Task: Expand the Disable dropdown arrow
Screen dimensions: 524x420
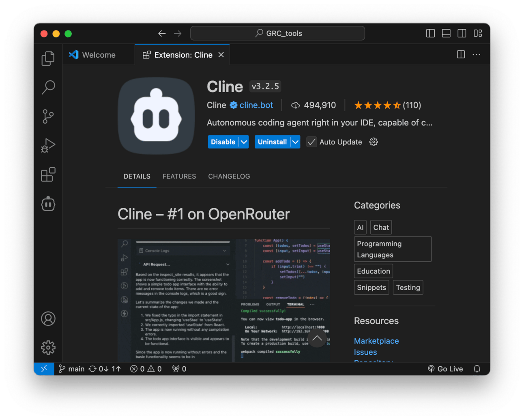Action: pos(244,142)
